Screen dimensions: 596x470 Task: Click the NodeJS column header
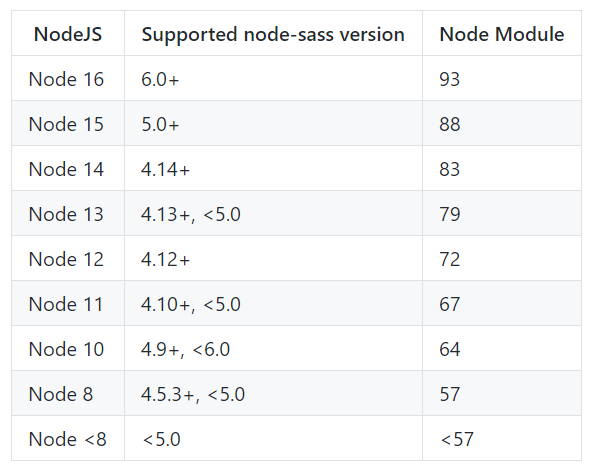(x=68, y=34)
